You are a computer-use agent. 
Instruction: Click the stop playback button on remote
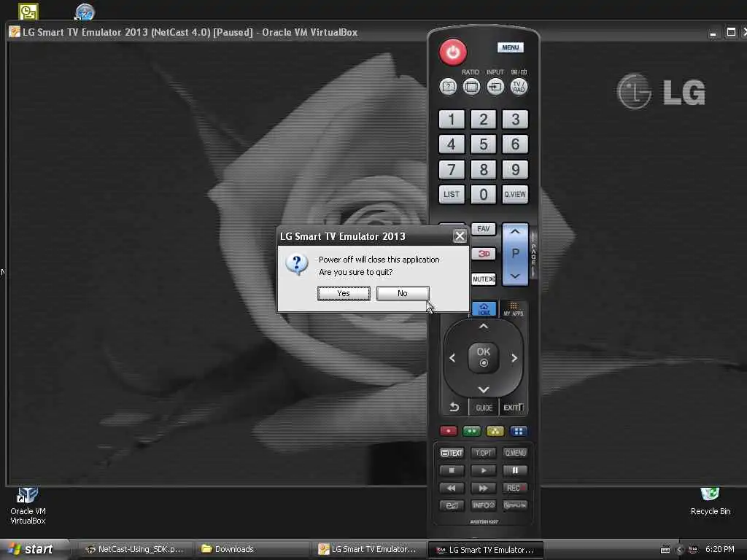tap(452, 470)
